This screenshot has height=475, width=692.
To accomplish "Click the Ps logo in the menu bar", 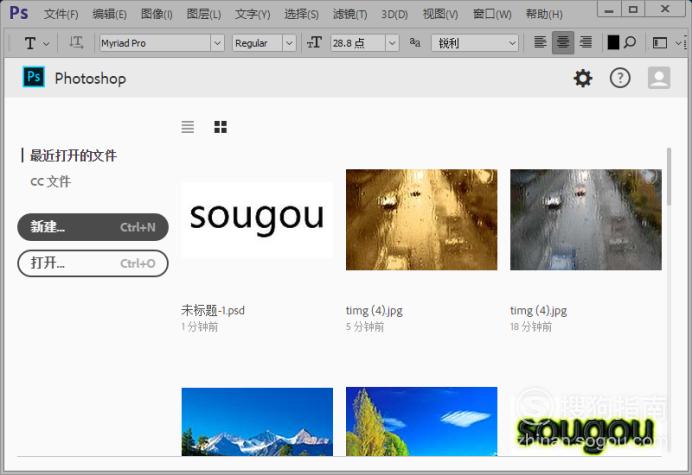I will (19, 13).
